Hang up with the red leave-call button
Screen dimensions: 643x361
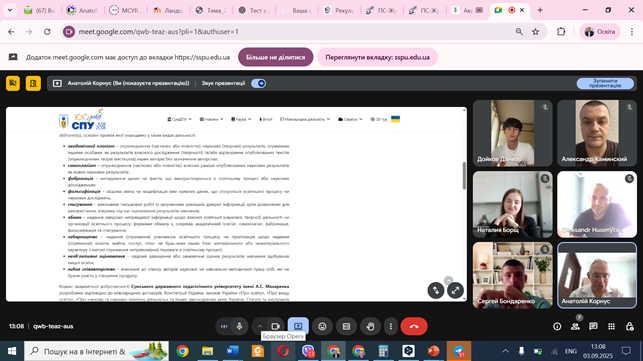[414, 326]
